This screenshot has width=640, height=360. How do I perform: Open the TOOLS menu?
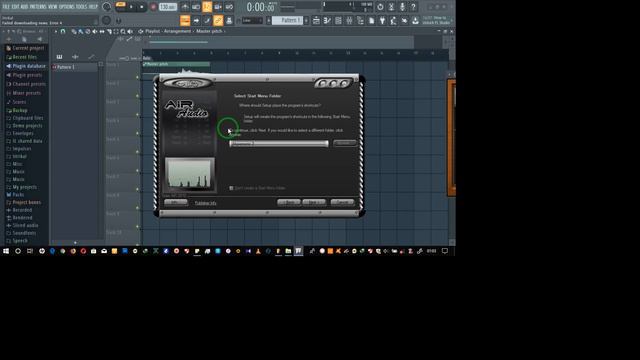tap(81, 7)
